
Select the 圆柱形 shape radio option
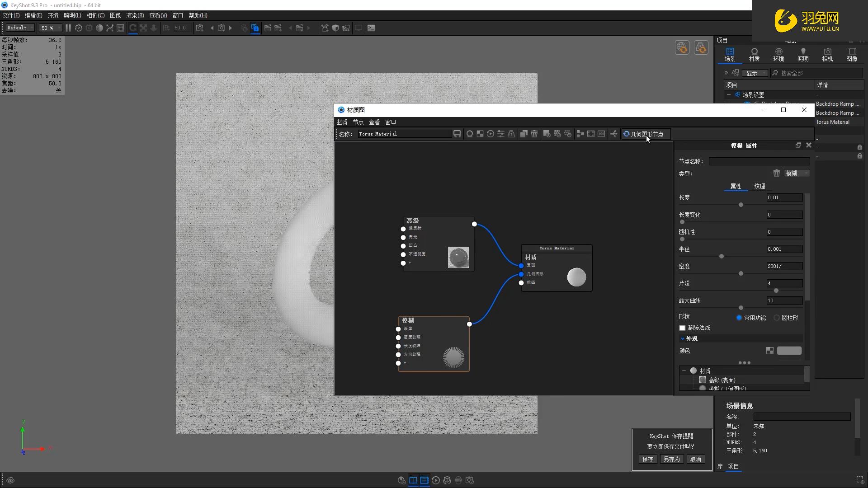click(x=777, y=318)
